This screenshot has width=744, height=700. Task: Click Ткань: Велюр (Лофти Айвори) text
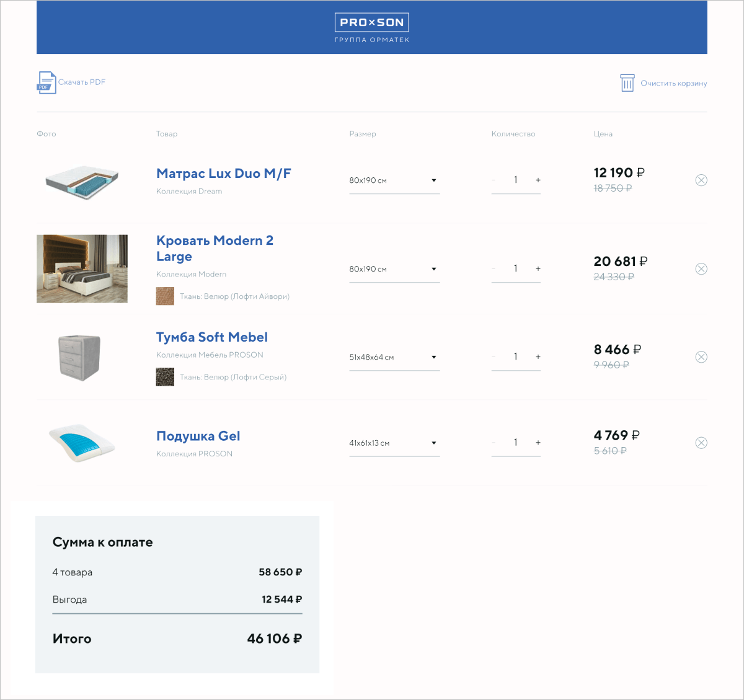[x=235, y=296]
